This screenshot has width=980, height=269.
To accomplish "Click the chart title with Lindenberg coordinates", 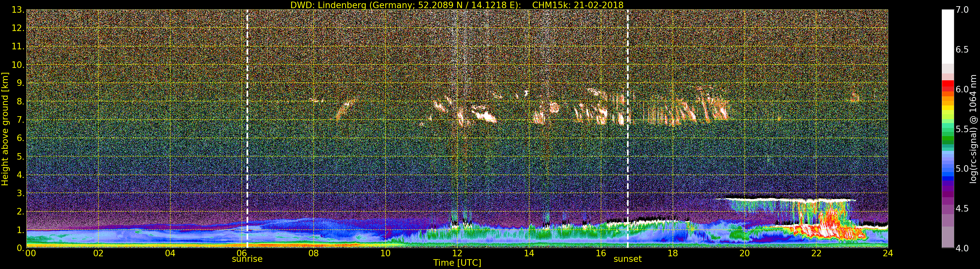I will [457, 5].
